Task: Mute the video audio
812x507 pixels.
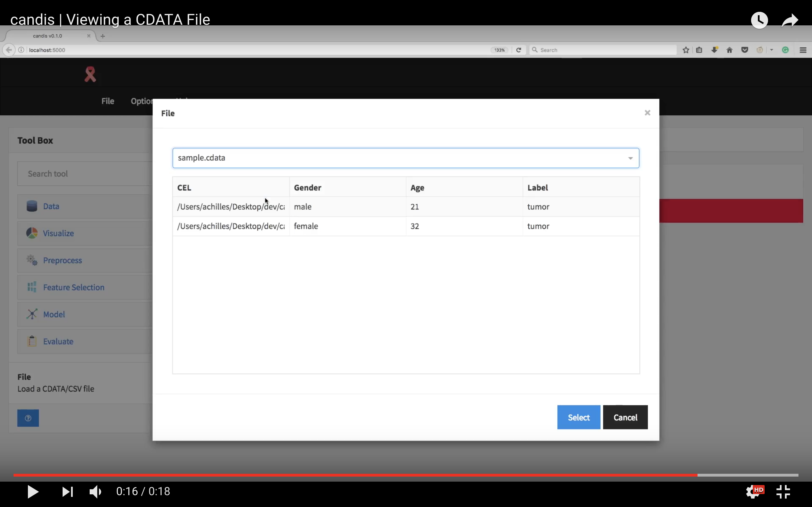Action: [95, 491]
